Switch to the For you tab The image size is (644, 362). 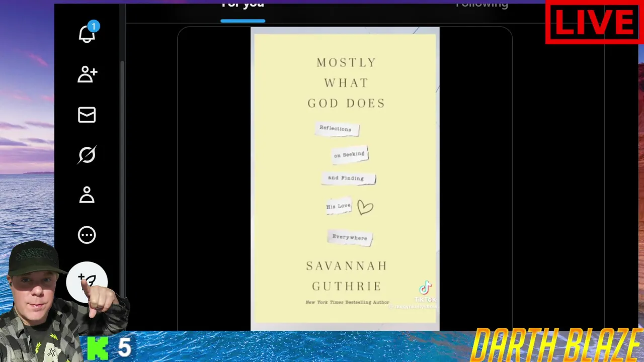[243, 5]
